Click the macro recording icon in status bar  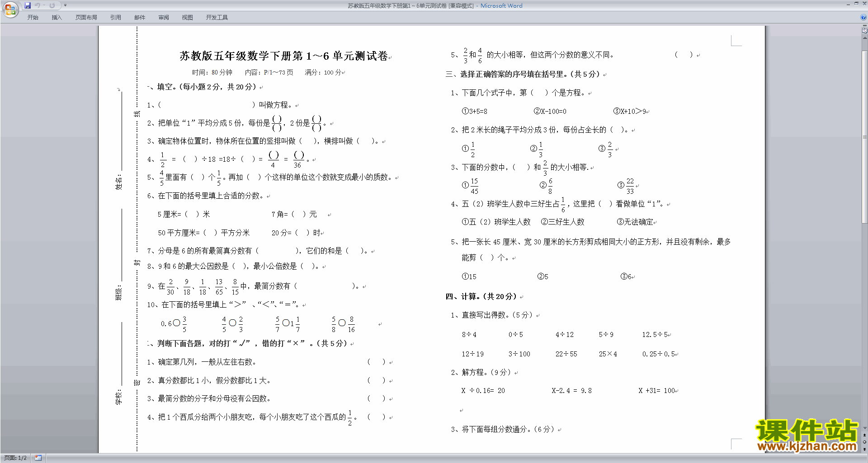tap(38, 458)
